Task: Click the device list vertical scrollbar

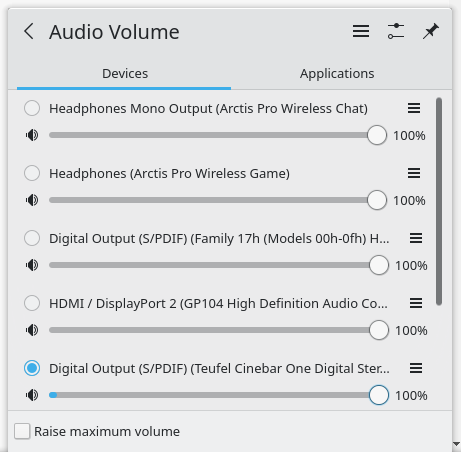Action: click(x=439, y=201)
